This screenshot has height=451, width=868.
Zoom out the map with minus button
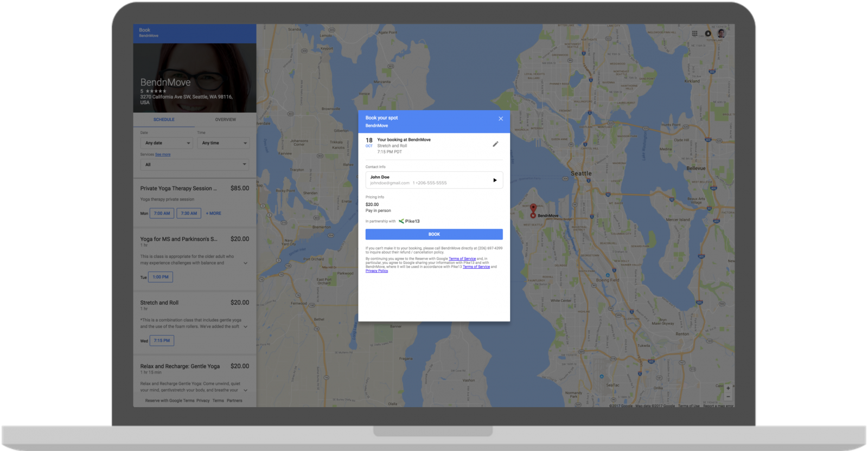tap(728, 397)
